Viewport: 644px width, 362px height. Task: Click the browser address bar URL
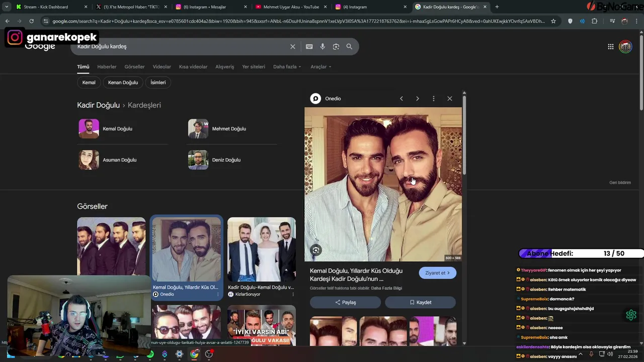298,21
